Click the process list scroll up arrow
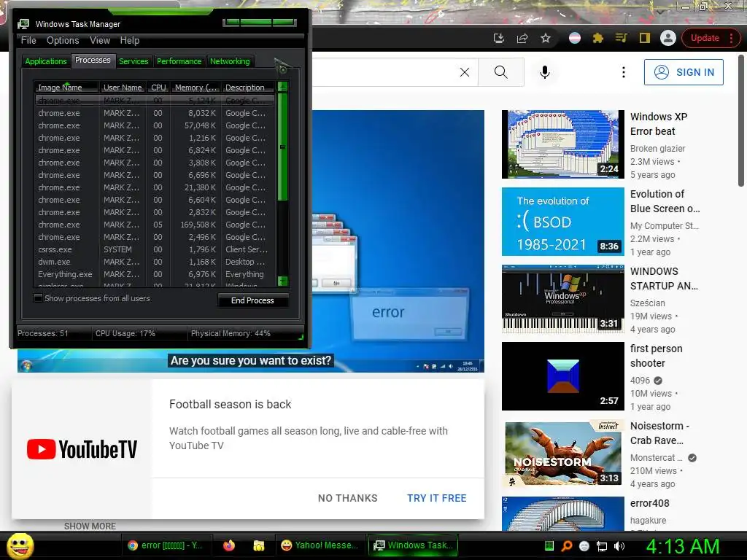 click(x=282, y=87)
